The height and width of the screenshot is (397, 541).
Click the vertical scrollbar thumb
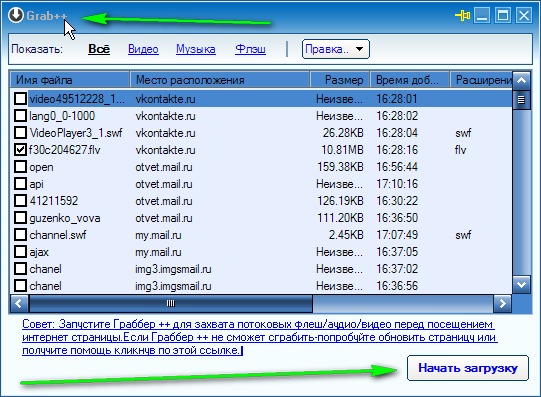pyautogui.click(x=521, y=100)
